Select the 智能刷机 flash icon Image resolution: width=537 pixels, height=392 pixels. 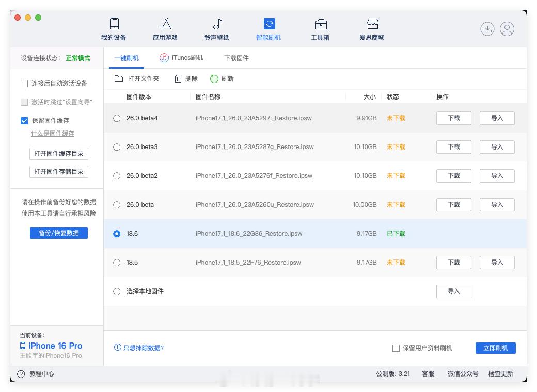[269, 24]
